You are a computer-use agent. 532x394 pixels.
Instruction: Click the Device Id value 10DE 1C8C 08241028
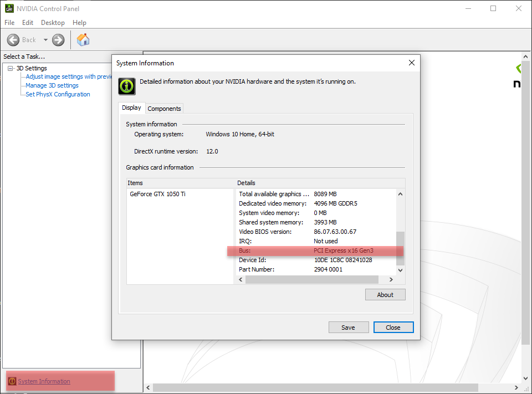point(343,260)
